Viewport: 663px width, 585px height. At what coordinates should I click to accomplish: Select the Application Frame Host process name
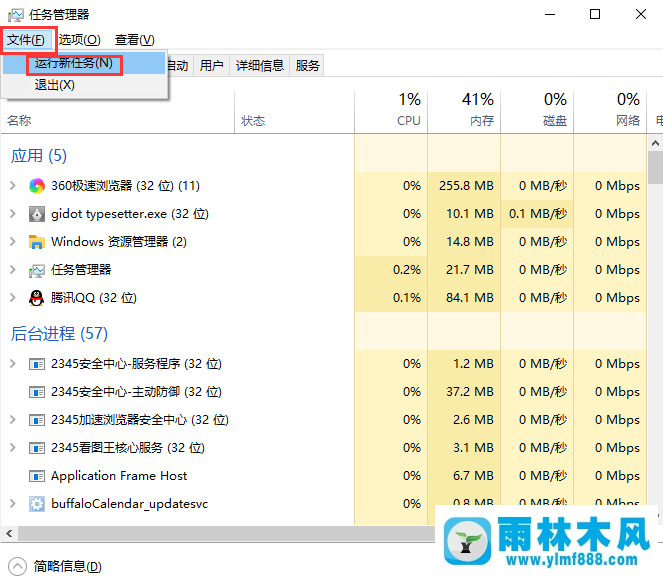click(119, 476)
